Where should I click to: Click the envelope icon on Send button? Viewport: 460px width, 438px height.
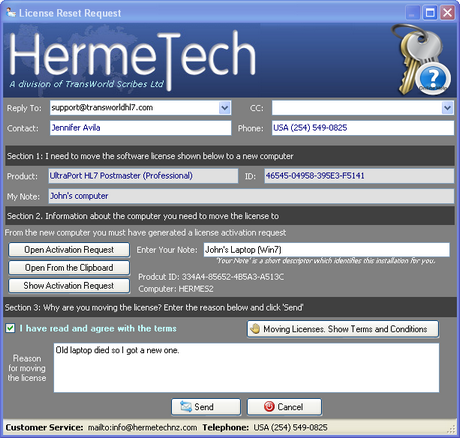pos(186,407)
